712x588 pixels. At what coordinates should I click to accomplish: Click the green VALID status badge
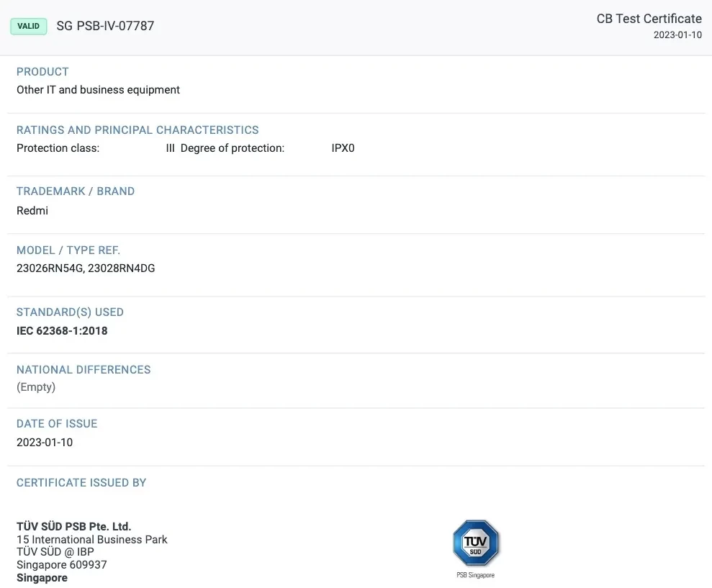coord(29,27)
